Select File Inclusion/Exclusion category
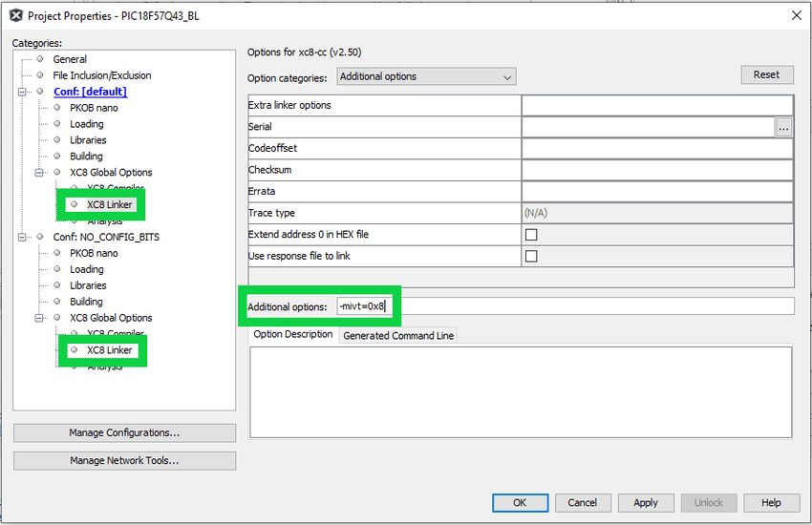812x525 pixels. [x=101, y=75]
